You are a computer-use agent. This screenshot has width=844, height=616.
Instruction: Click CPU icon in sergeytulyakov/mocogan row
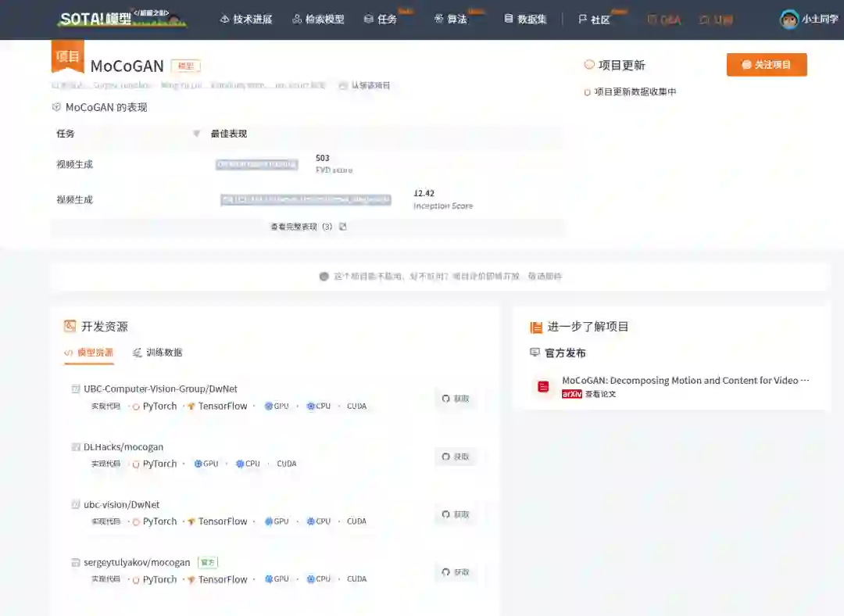click(x=310, y=578)
